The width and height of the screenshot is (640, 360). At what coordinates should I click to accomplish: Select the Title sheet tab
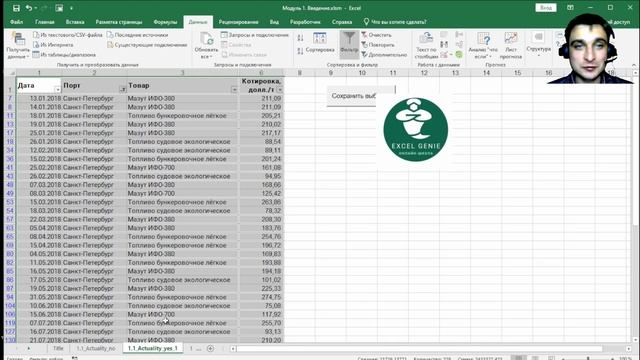pyautogui.click(x=58, y=348)
